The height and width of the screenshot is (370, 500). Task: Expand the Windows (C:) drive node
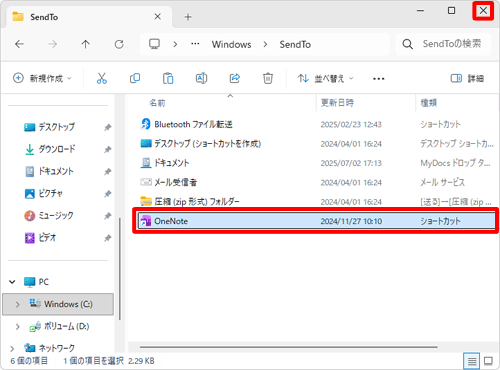(x=18, y=304)
